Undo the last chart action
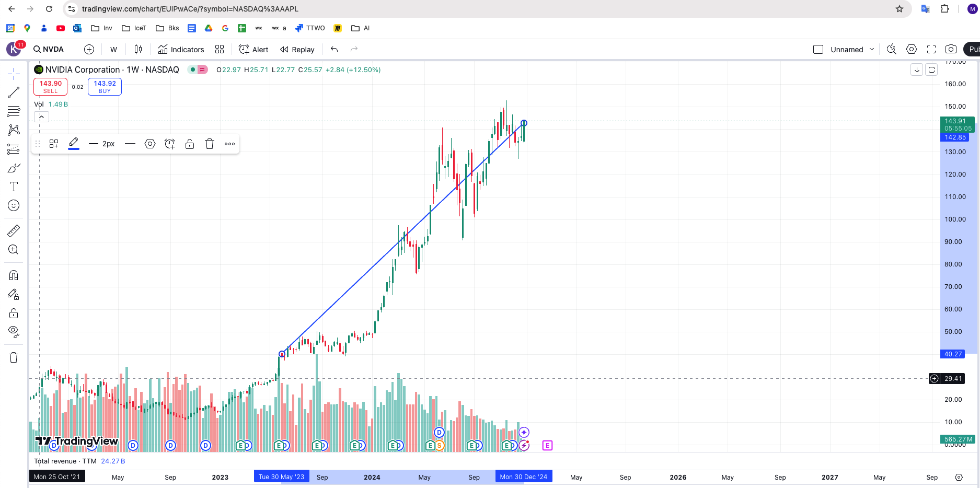 point(335,49)
